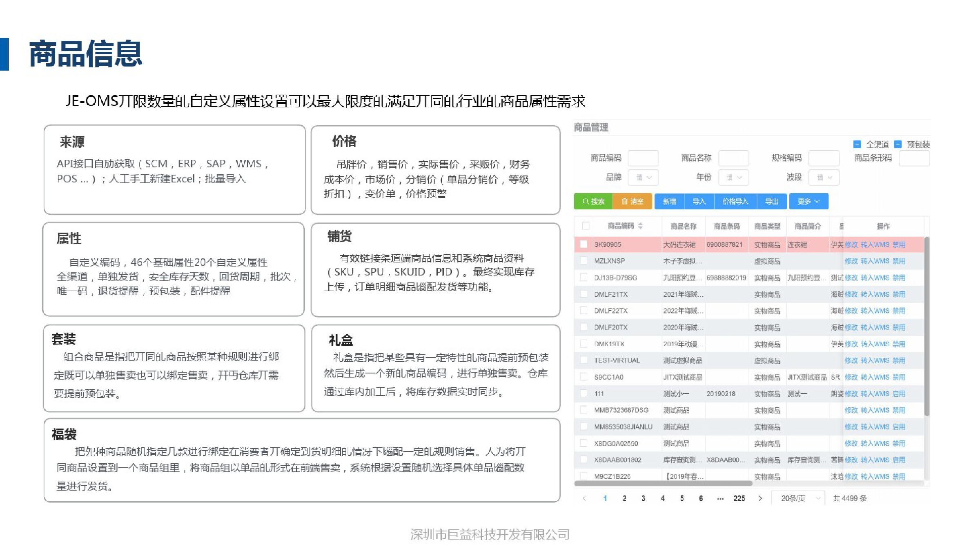Go to page 3 in pagination
This screenshot has height=551, width=980.
643,498
